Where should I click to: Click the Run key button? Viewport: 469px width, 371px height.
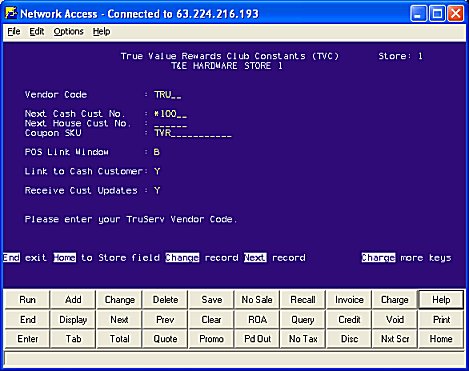(x=27, y=300)
